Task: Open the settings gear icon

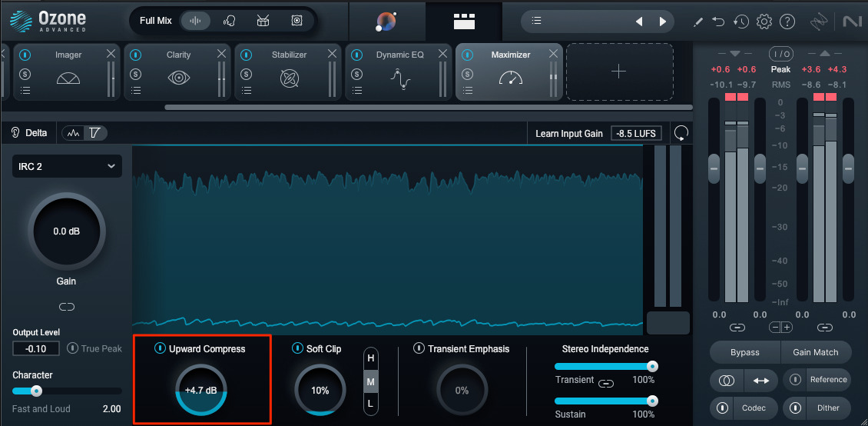Action: point(764,22)
